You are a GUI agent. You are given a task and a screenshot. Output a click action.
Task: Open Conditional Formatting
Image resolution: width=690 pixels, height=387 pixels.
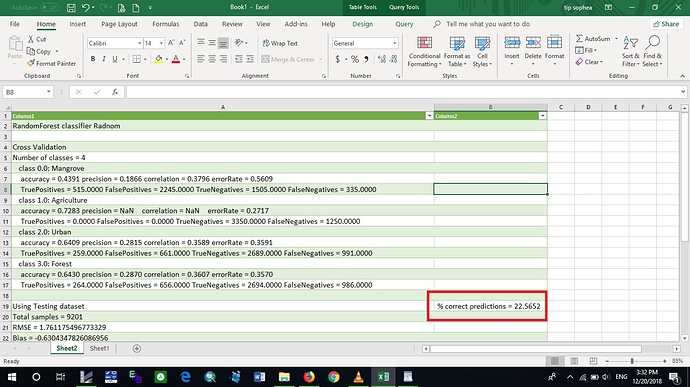click(x=424, y=52)
